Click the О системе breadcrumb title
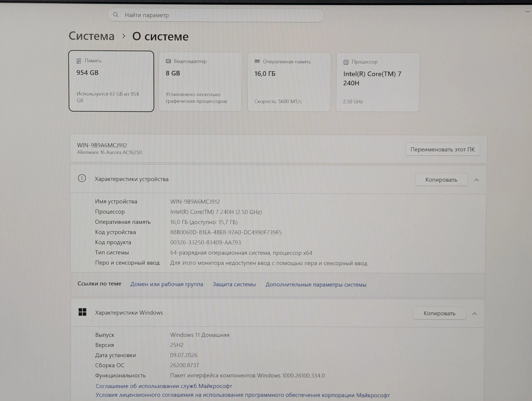Screen dimensions: 532x401 tap(160, 36)
